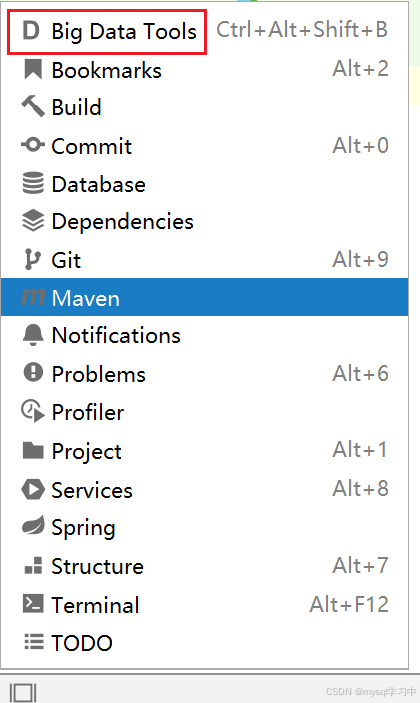Click the Big Data Tools D icon
The width and height of the screenshot is (420, 703).
coord(31,31)
